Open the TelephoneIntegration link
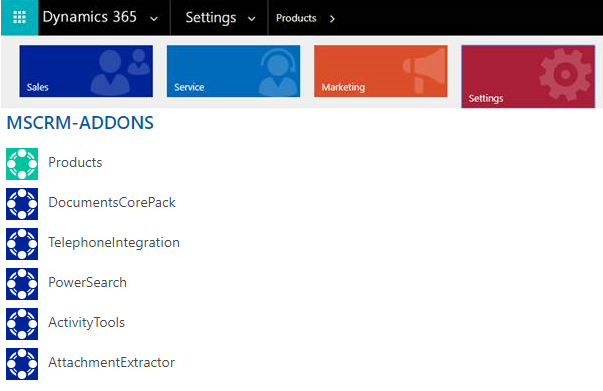This screenshot has width=603, height=391. pyautogui.click(x=114, y=243)
